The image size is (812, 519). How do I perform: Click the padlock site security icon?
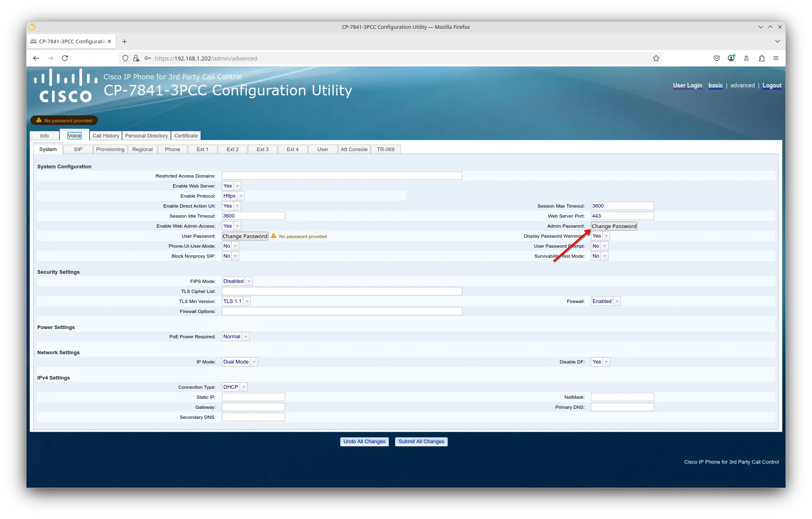coord(136,58)
